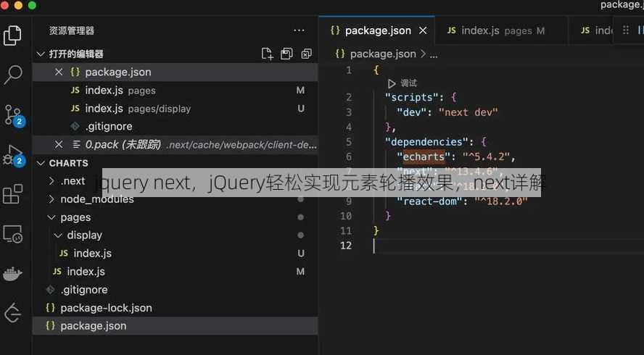Open the Extensions view
The width and height of the screenshot is (644, 355).
click(x=13, y=193)
